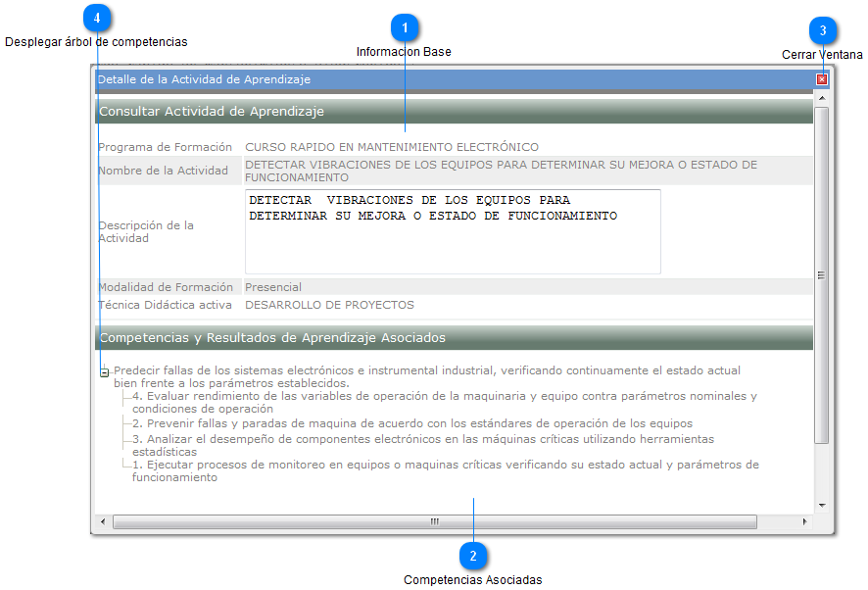868x590 pixels.
Task: Select tree item 2. Prevenir fallas y paradas
Action: (412, 423)
